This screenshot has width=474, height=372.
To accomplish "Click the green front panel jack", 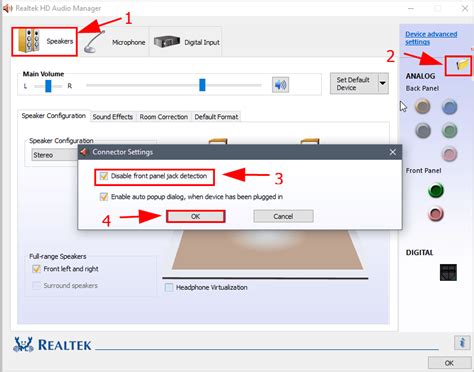I will click(436, 190).
